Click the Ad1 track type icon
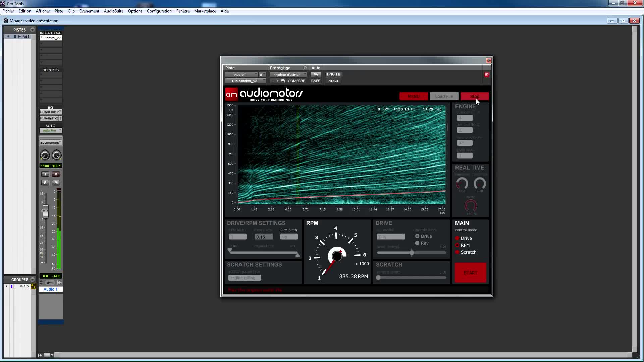Image resolution: width=644 pixels, height=362 pixels. click(19, 37)
